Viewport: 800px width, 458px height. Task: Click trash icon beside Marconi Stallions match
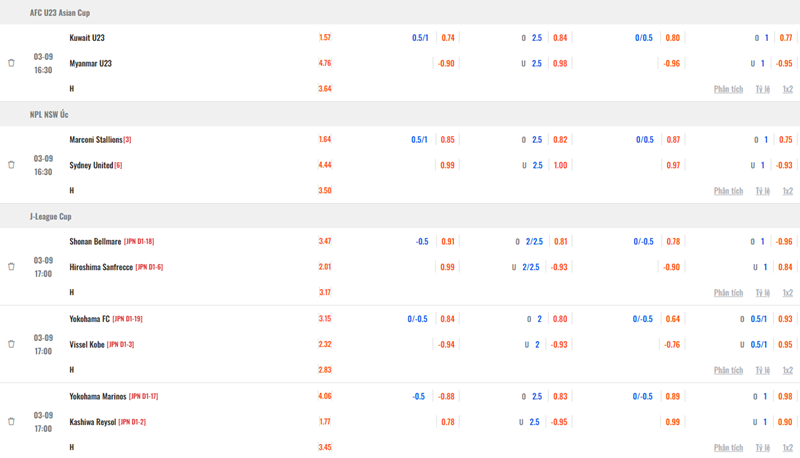tap(11, 165)
